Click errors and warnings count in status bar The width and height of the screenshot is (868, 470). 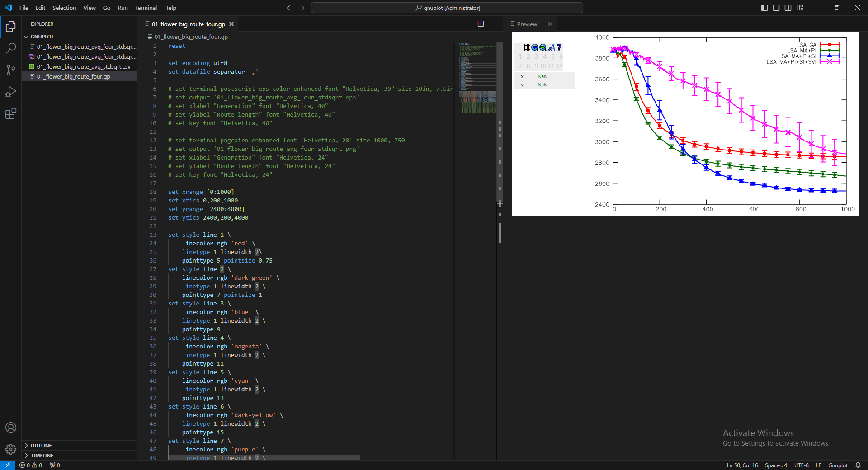click(31, 465)
